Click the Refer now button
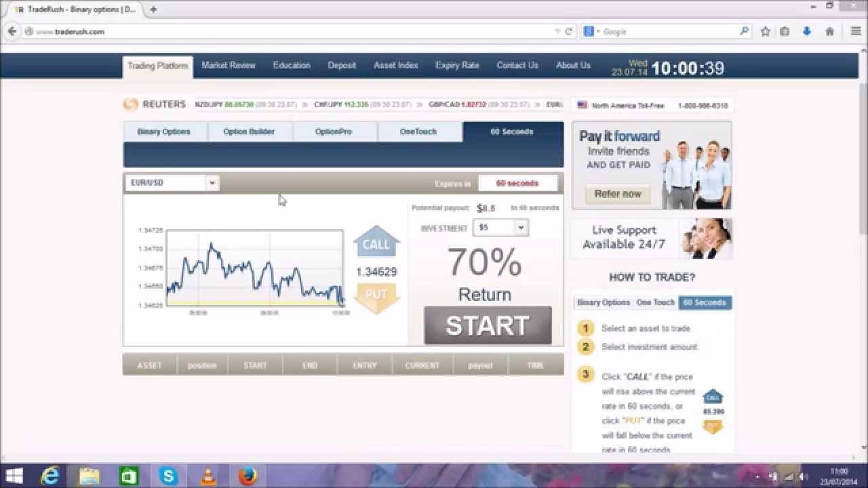Screen dimensions: 868x488 click(x=618, y=194)
